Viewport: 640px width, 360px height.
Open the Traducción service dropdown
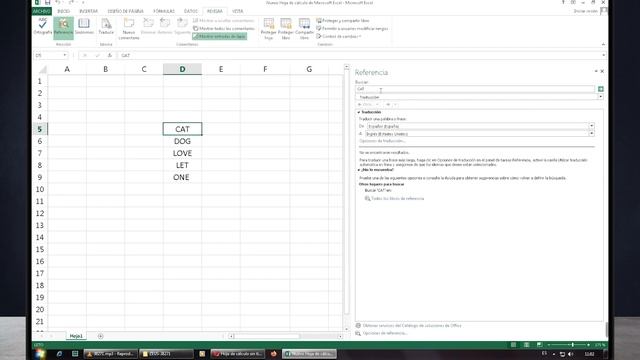coord(600,97)
